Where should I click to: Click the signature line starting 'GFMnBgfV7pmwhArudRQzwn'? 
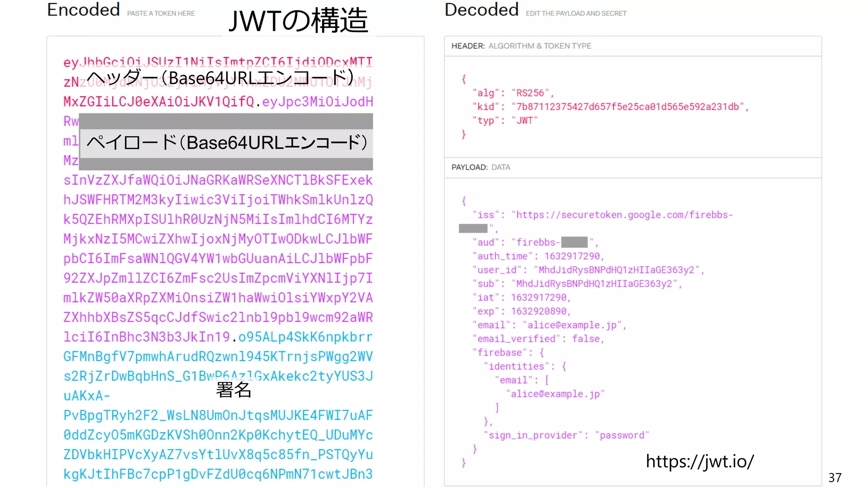coord(218,356)
